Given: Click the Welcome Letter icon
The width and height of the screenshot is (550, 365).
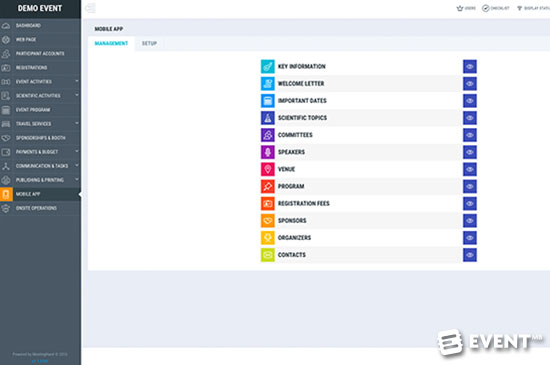Looking at the screenshot, I should [x=268, y=83].
